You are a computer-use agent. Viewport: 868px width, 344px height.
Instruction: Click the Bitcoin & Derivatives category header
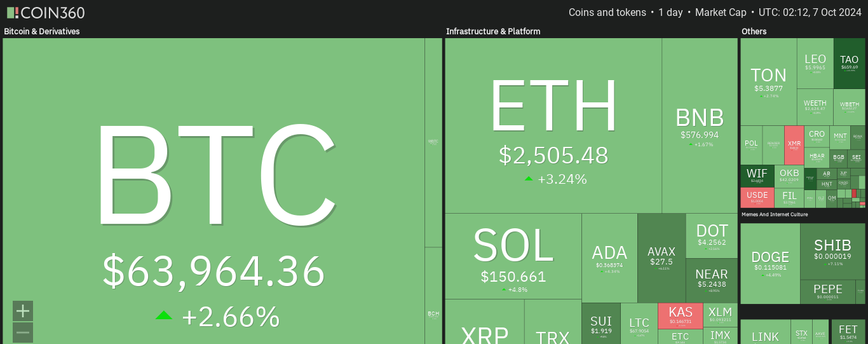[42, 31]
